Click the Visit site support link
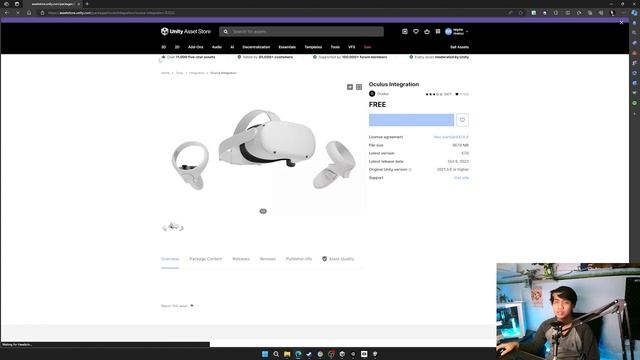640x360 pixels. pyautogui.click(x=461, y=178)
